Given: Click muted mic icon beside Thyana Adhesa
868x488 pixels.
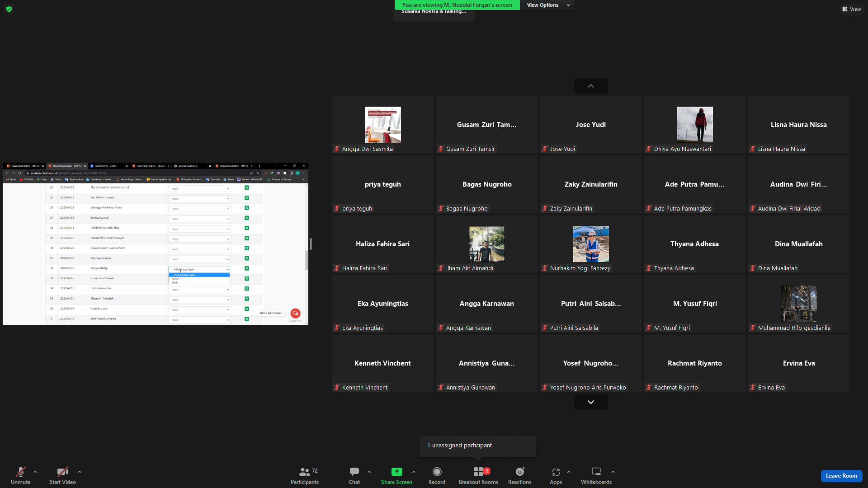Looking at the screenshot, I should 649,268.
